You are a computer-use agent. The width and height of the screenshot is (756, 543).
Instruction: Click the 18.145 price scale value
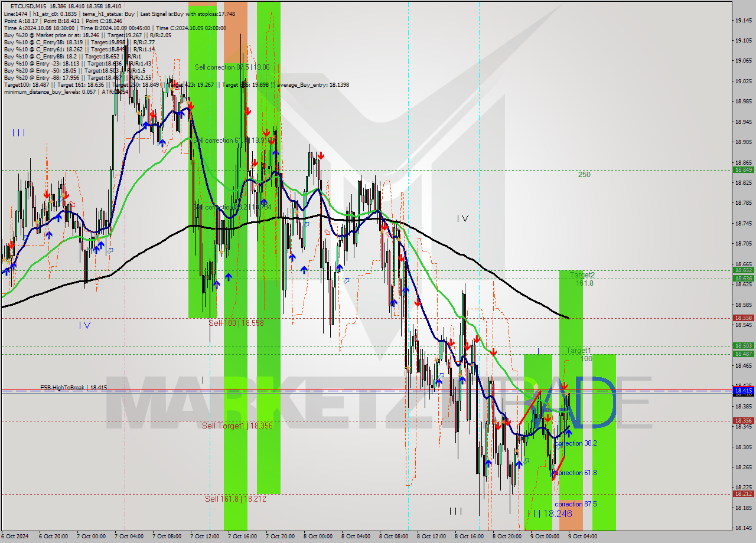743,528
